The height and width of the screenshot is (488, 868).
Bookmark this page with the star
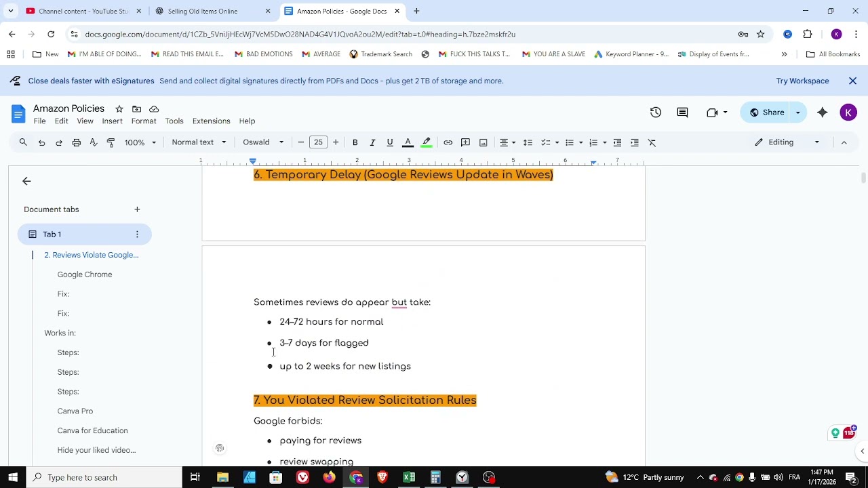pos(760,34)
